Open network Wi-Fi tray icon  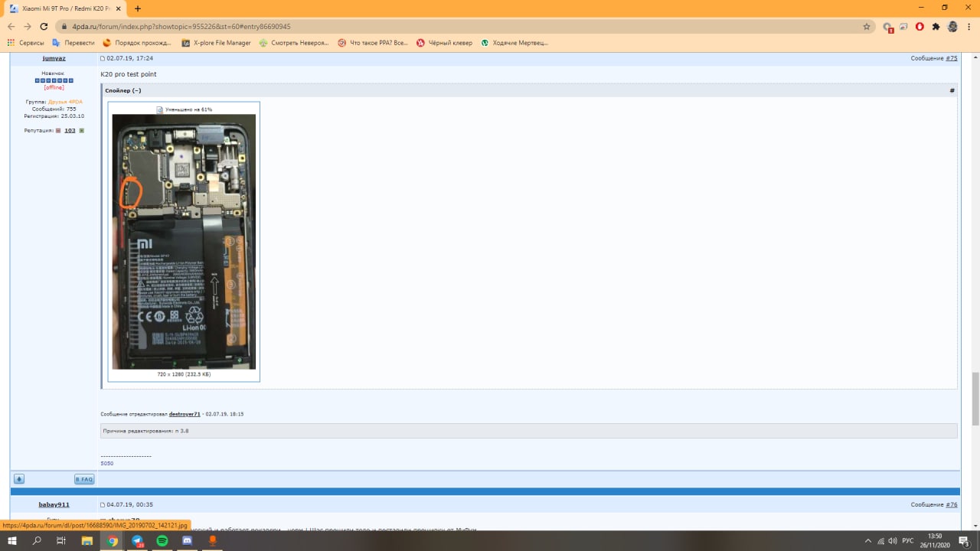pos(880,541)
